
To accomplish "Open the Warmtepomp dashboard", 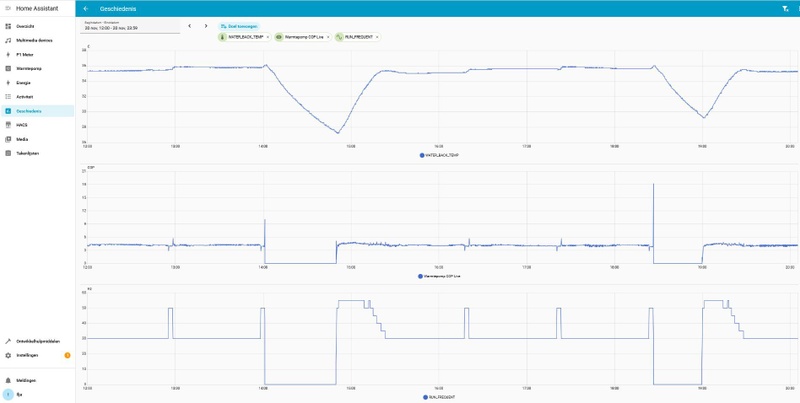I will (x=37, y=68).
